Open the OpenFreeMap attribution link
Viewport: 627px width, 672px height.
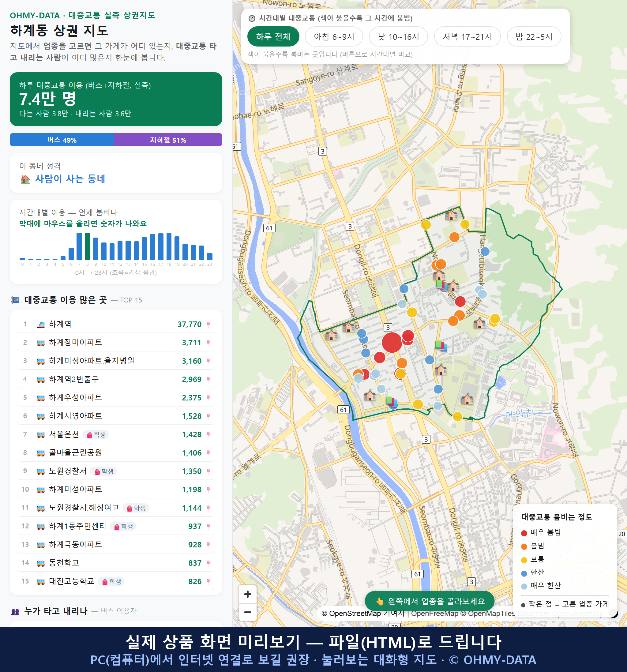point(435,613)
